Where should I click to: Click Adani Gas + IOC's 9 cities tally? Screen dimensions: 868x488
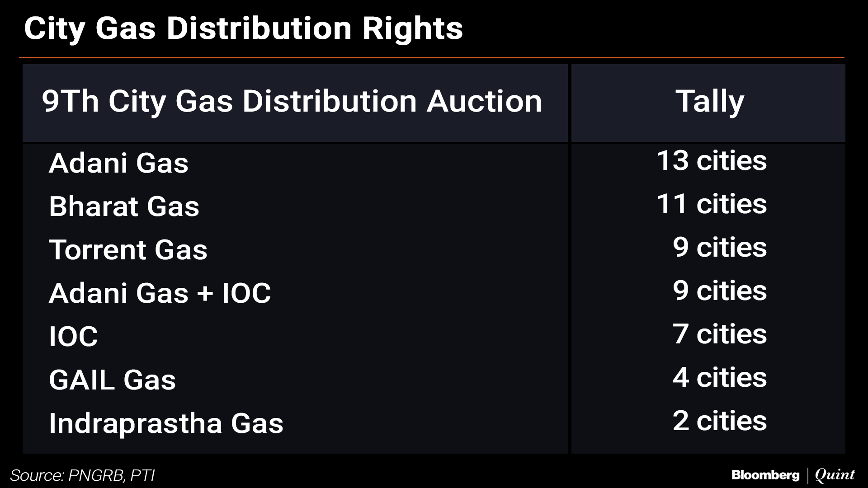pos(719,291)
